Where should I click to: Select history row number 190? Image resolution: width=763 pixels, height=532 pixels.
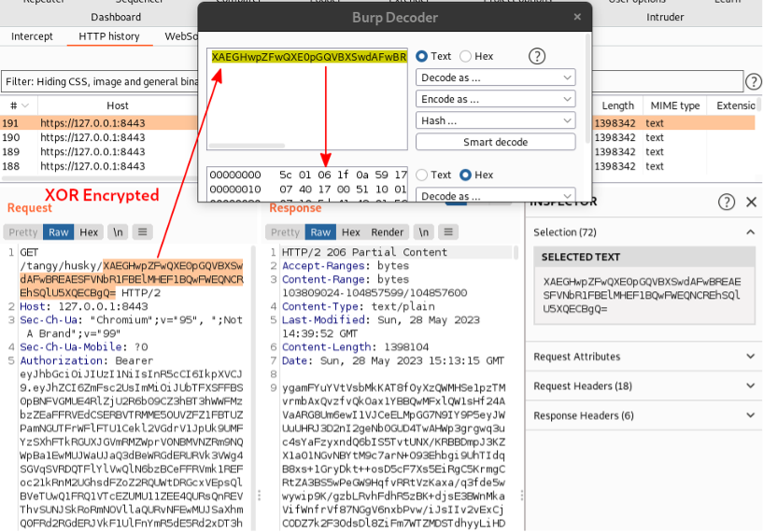tap(93, 137)
